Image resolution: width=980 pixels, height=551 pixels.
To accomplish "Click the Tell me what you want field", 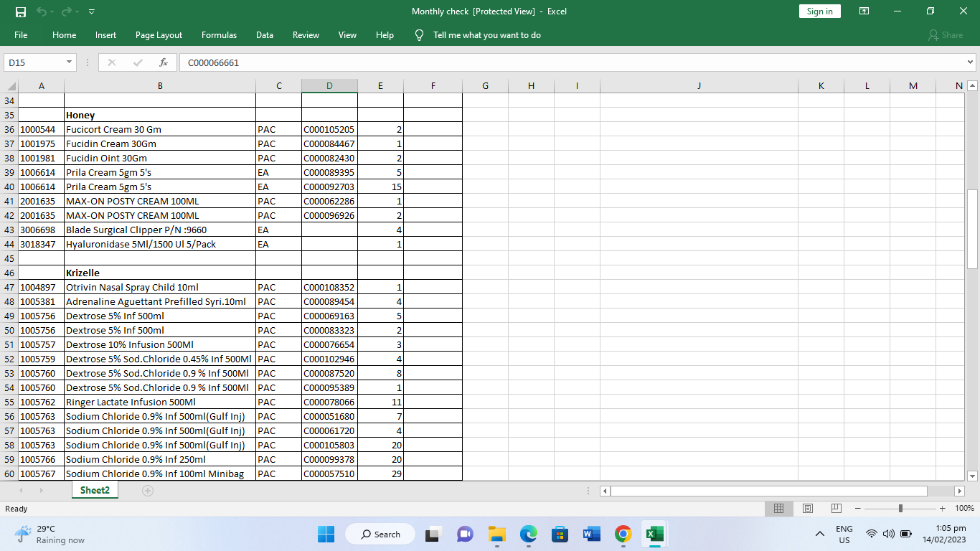I will tap(487, 35).
